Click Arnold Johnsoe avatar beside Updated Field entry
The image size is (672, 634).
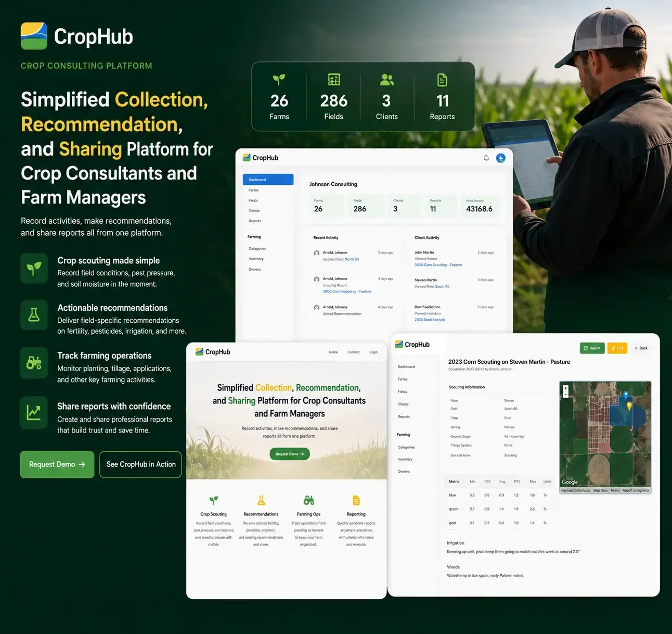click(316, 253)
